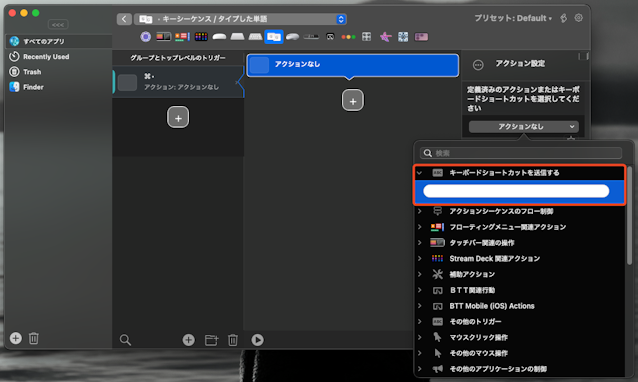Click the ellipsis circle beside アクション設定

tap(478, 65)
